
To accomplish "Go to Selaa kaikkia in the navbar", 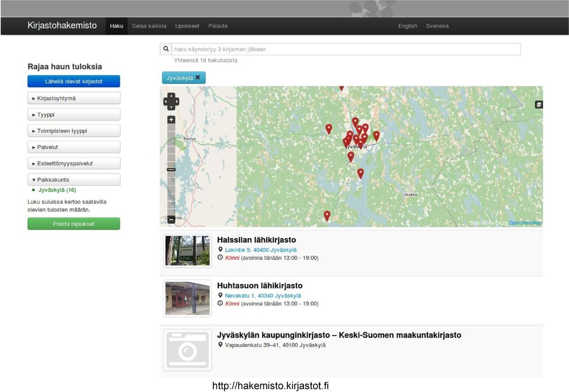I will (149, 26).
